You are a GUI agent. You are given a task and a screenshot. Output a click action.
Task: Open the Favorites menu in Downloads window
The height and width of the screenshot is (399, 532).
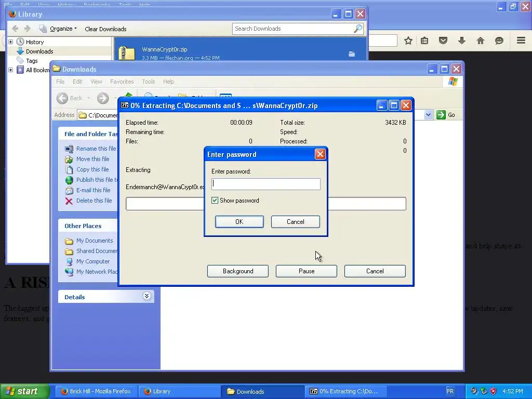tap(122, 82)
